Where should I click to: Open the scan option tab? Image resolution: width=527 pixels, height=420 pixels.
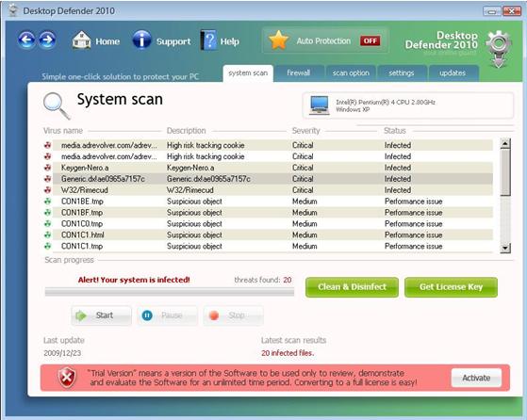click(351, 73)
